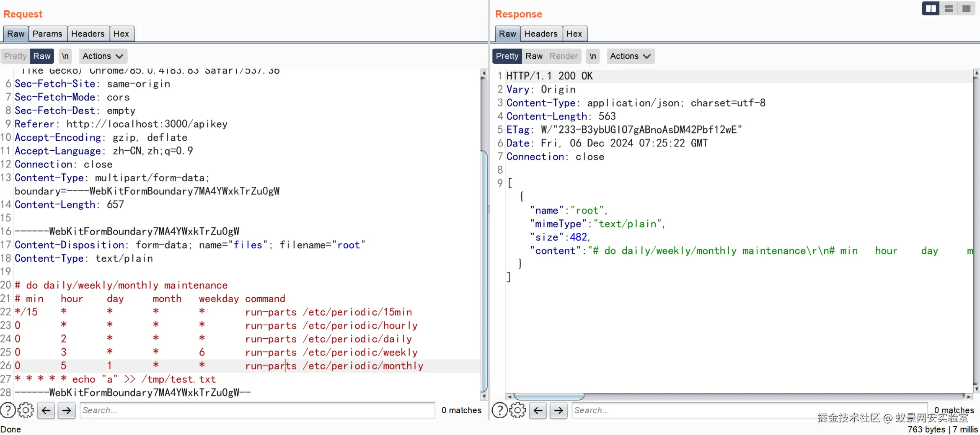Click Request scrollbar up arrow
The image size is (980, 435).
(x=484, y=73)
